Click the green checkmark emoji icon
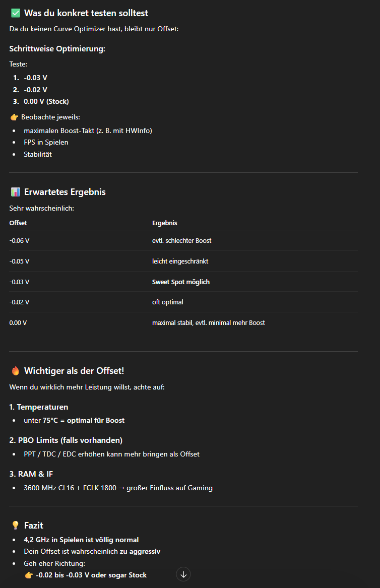The height and width of the screenshot is (588, 380). [16, 13]
